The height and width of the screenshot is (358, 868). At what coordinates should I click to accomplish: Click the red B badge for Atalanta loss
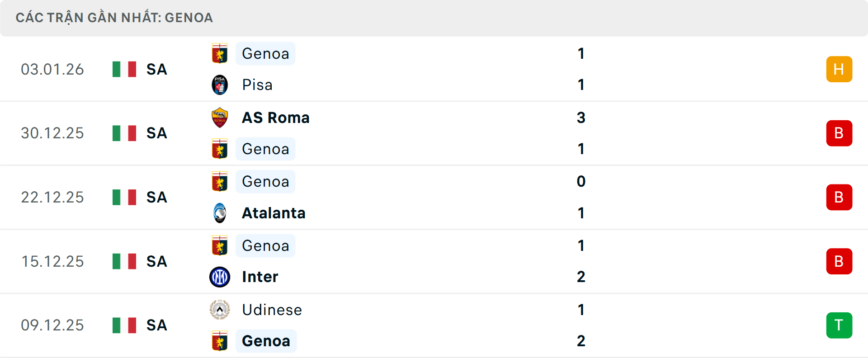(840, 197)
